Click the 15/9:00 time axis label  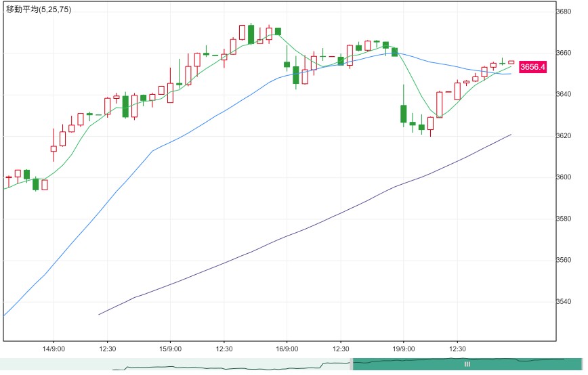click(x=170, y=349)
